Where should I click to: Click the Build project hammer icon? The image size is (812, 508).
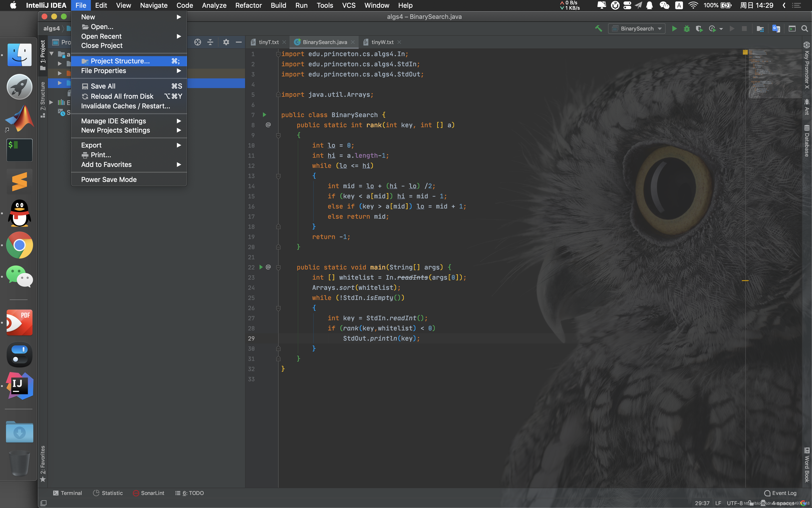(x=599, y=29)
